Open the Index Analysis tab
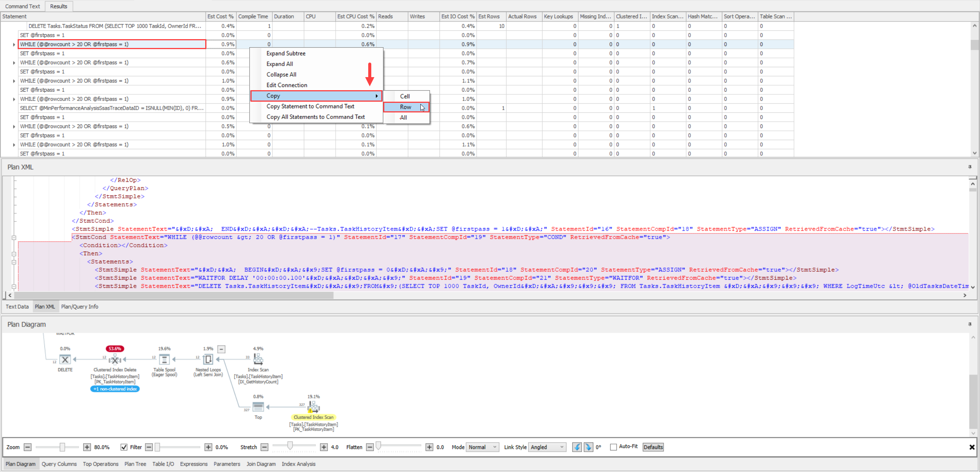This screenshot has height=472, width=980. (x=298, y=464)
